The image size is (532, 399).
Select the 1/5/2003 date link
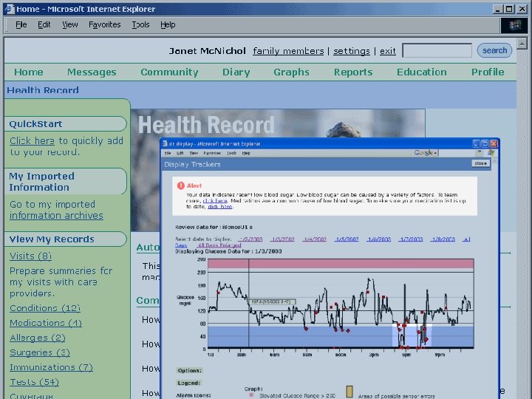347,239
